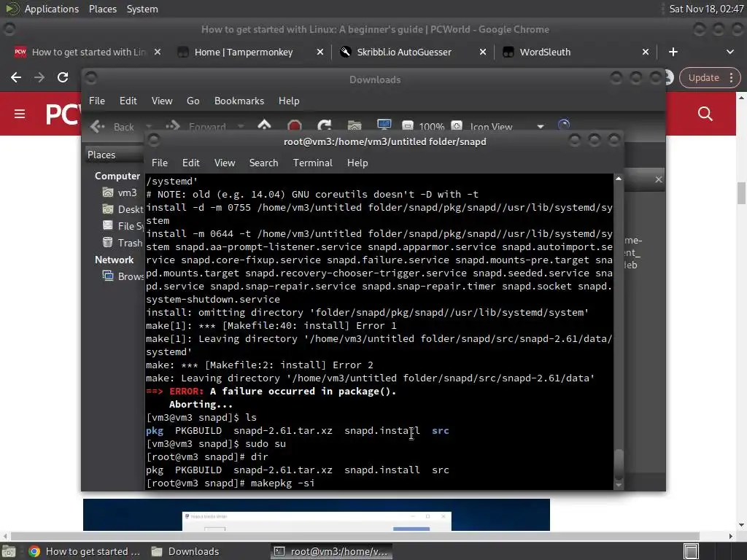
Task: Click the terminal vertical scrollbar thumb
Action: coord(619,464)
